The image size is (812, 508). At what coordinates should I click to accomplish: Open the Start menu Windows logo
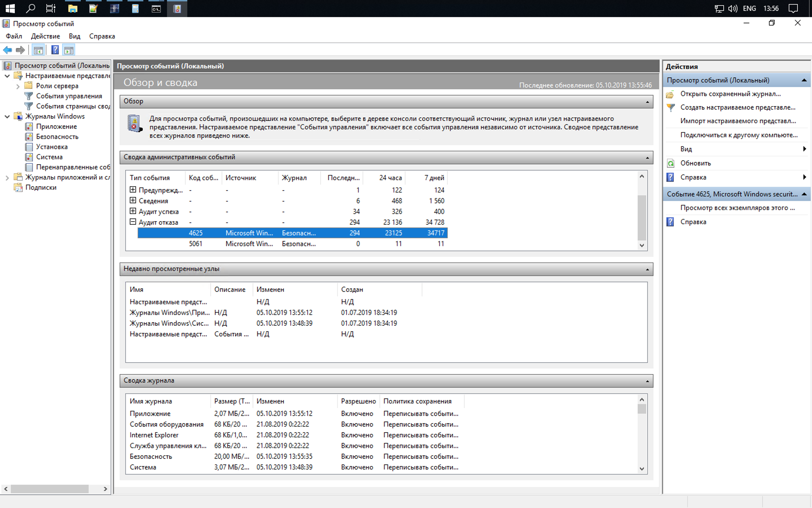(x=10, y=8)
